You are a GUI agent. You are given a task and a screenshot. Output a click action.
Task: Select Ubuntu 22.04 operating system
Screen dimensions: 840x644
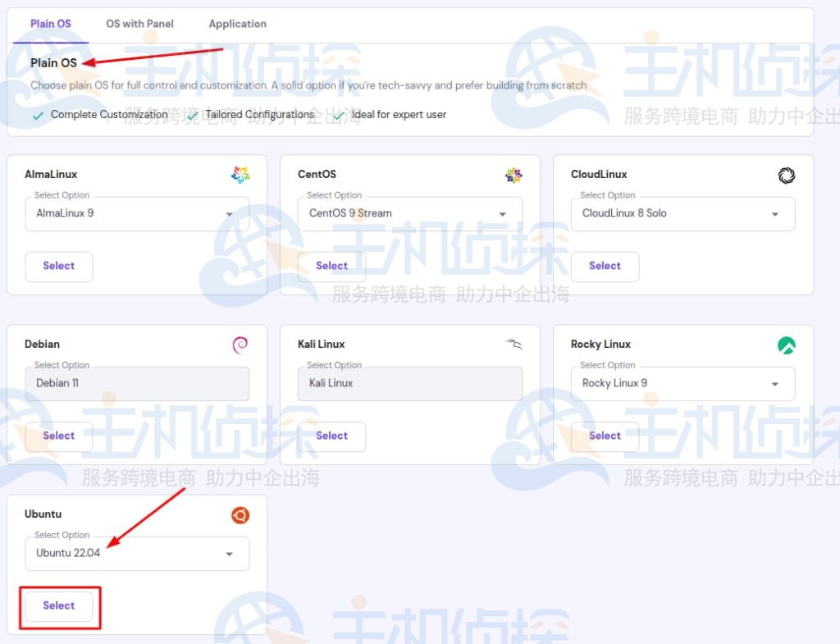pos(58,605)
